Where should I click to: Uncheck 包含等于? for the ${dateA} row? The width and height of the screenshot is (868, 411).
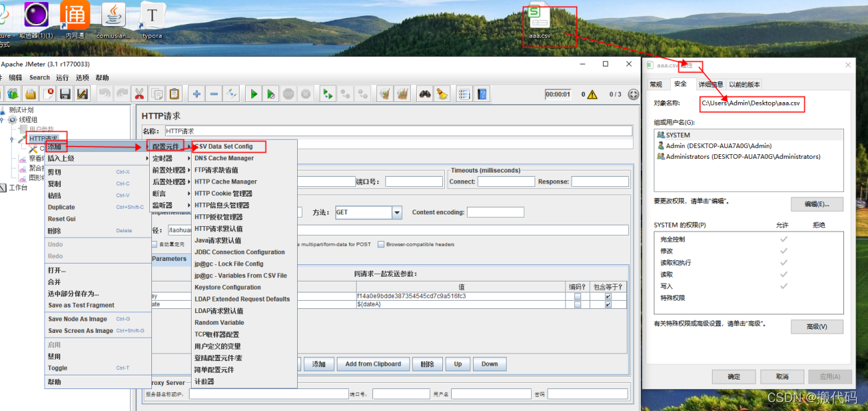click(x=608, y=305)
